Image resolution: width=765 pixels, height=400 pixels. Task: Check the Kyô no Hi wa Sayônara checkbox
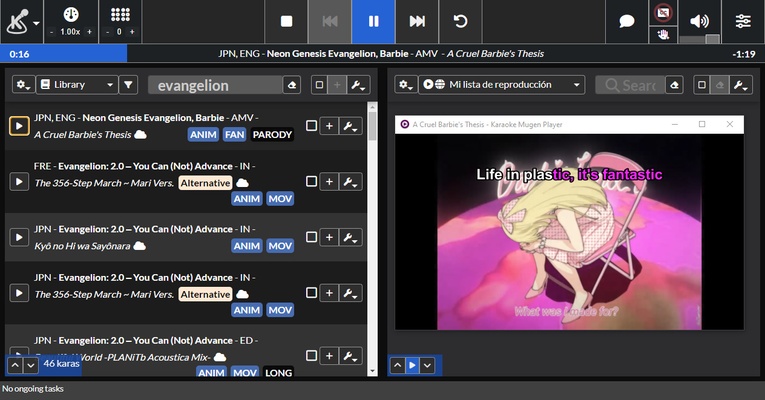[x=311, y=237]
